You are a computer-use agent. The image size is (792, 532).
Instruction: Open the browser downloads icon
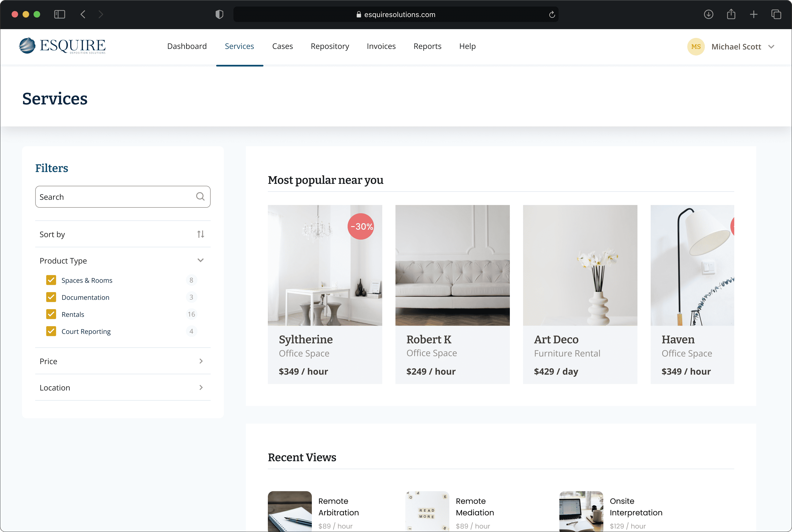tap(708, 14)
